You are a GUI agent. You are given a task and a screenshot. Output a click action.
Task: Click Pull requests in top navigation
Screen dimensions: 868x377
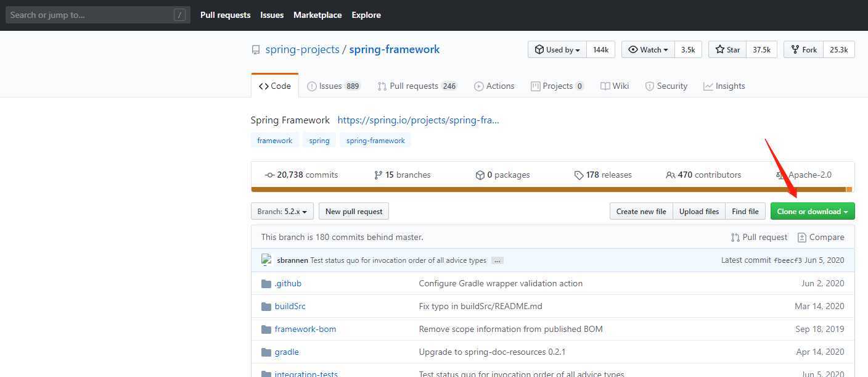pos(226,15)
